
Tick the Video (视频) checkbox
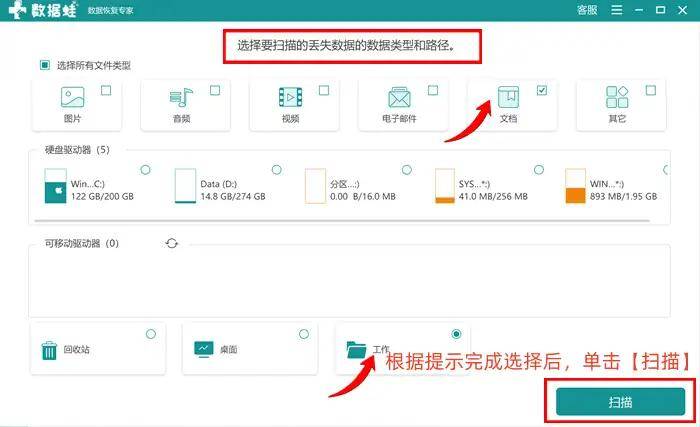click(x=324, y=90)
